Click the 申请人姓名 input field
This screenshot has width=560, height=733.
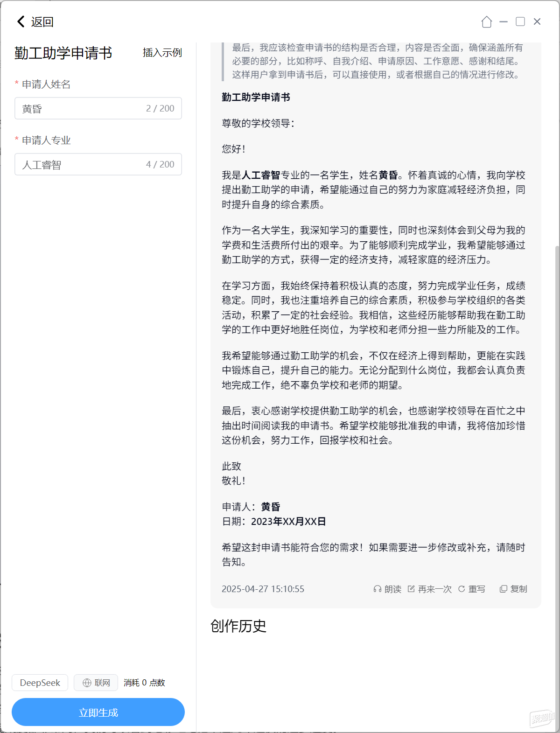point(98,108)
